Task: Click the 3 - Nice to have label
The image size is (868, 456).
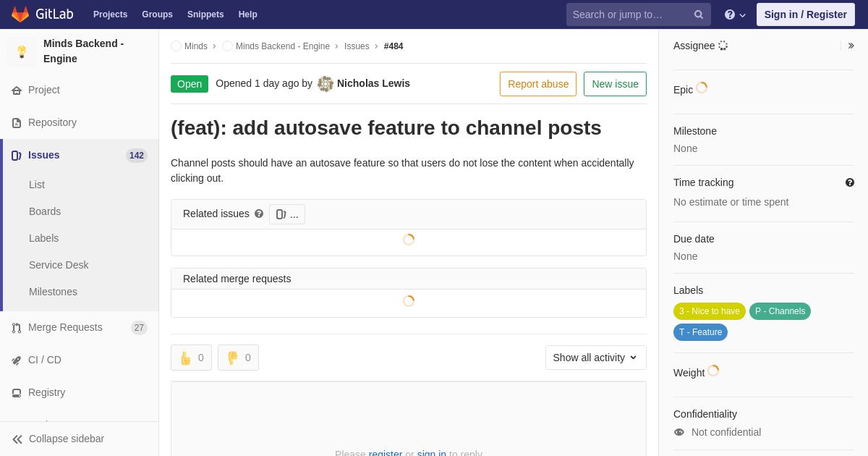Action: point(710,311)
